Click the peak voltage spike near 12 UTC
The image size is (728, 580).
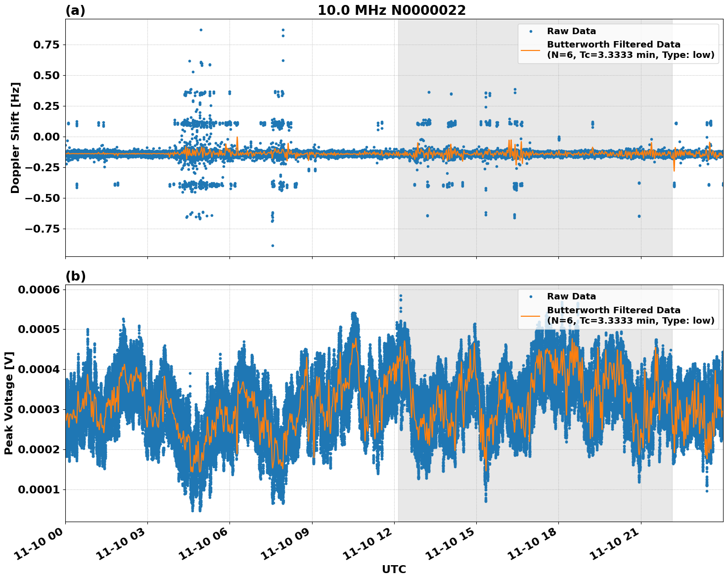(401, 295)
